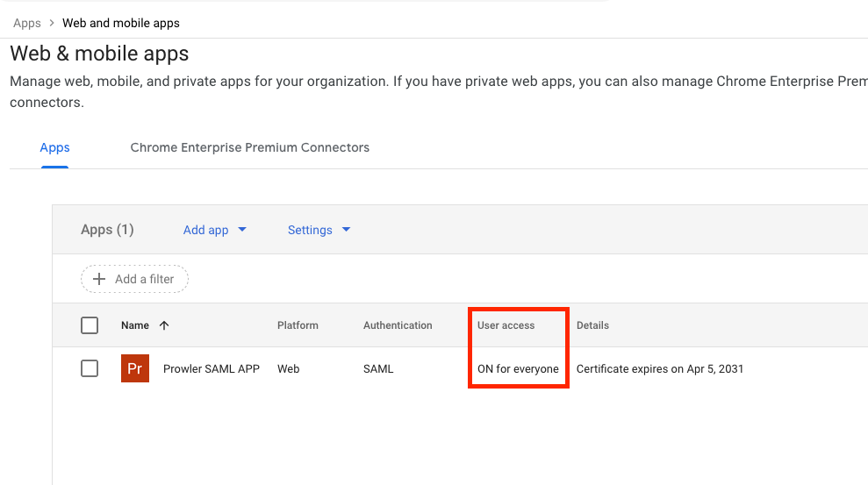Click the Platform column header
The height and width of the screenshot is (485, 868).
298,325
